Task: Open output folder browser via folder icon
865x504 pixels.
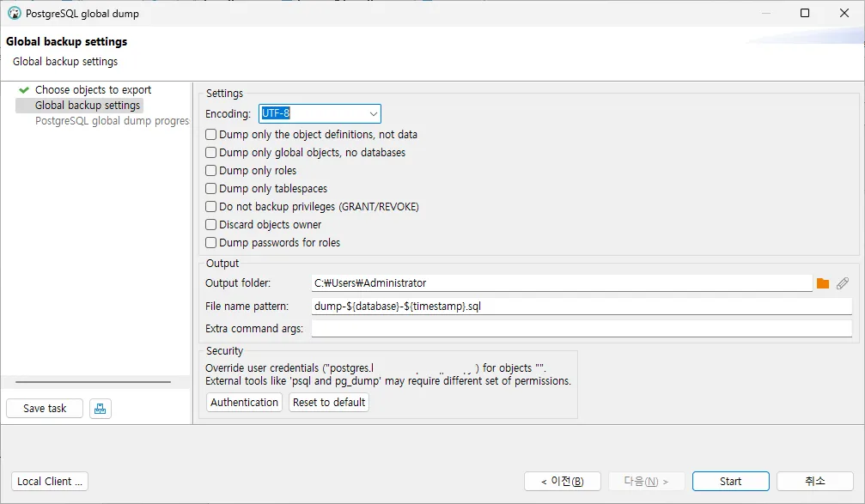Action: (x=822, y=282)
